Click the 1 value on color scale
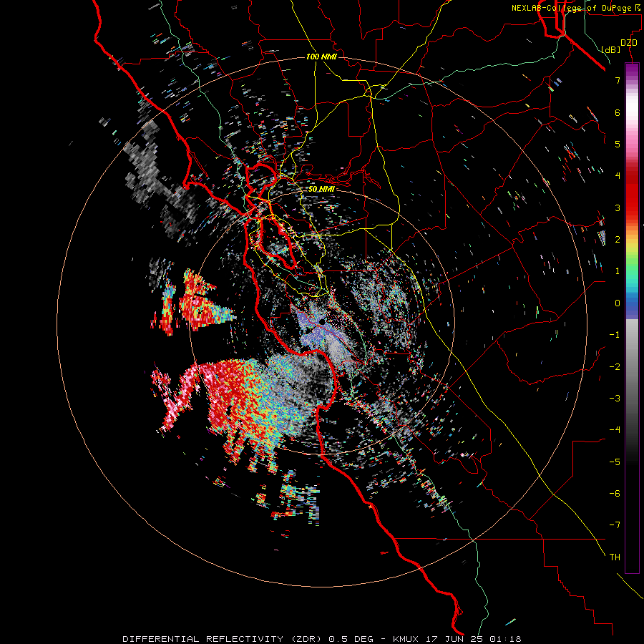Screen dimensions: 644x644 618,271
